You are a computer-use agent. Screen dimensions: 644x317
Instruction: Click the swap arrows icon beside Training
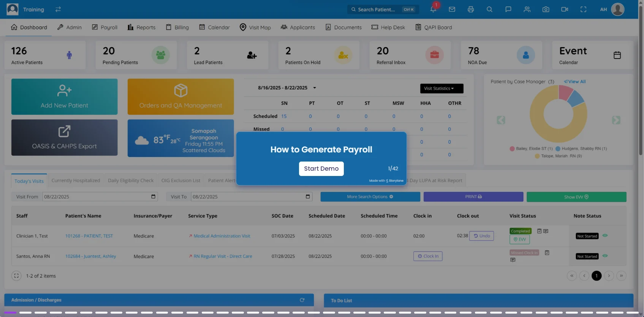[x=58, y=10]
